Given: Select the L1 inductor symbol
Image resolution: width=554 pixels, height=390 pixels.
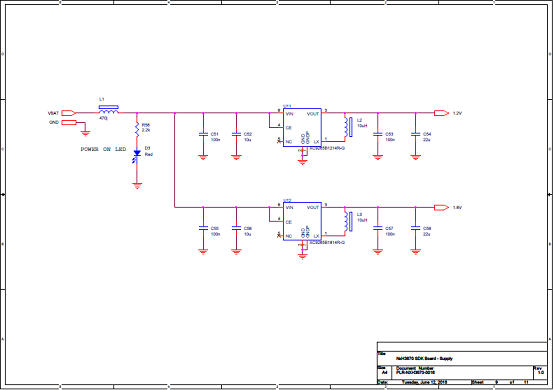Looking at the screenshot, I should pos(108,110).
